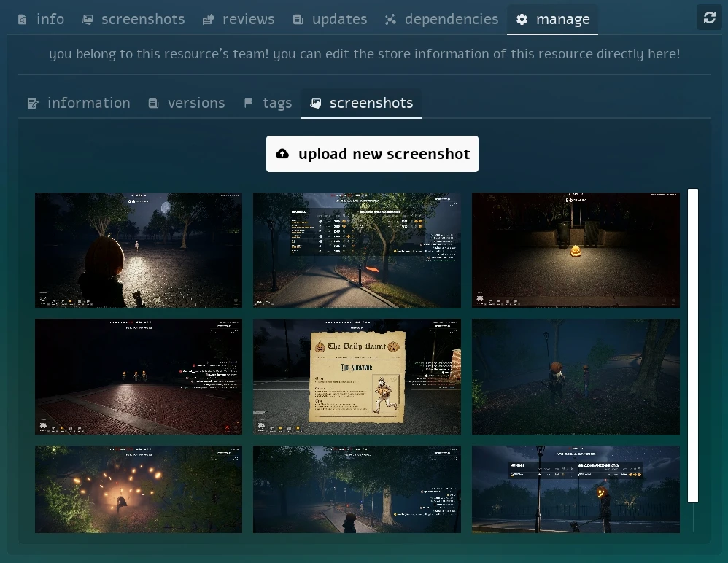Go to the updates tab
Image resolution: width=728 pixels, height=563 pixels.
point(330,20)
